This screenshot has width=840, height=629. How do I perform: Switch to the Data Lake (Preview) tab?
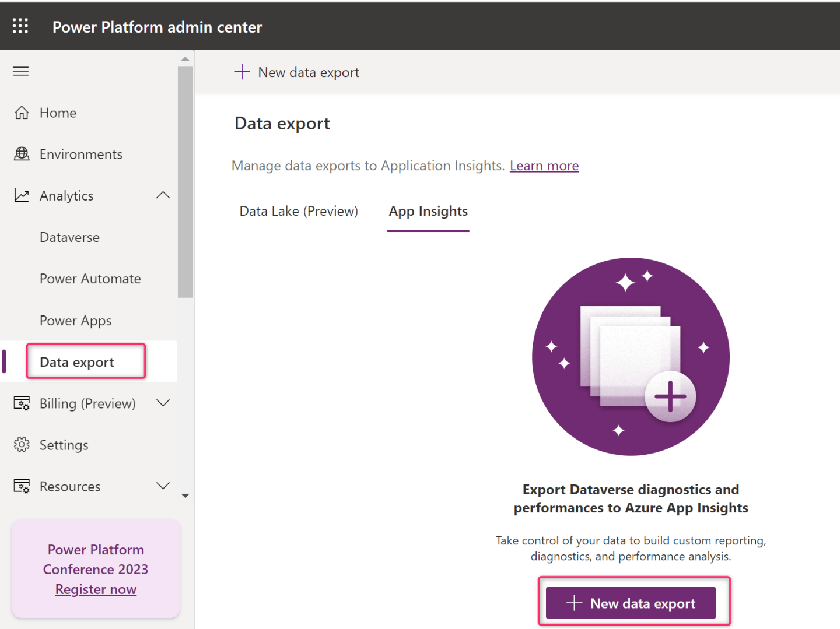(299, 211)
